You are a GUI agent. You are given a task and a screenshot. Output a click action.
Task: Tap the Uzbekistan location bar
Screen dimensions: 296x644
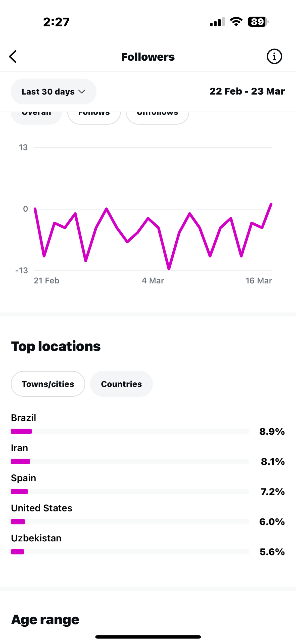click(130, 552)
